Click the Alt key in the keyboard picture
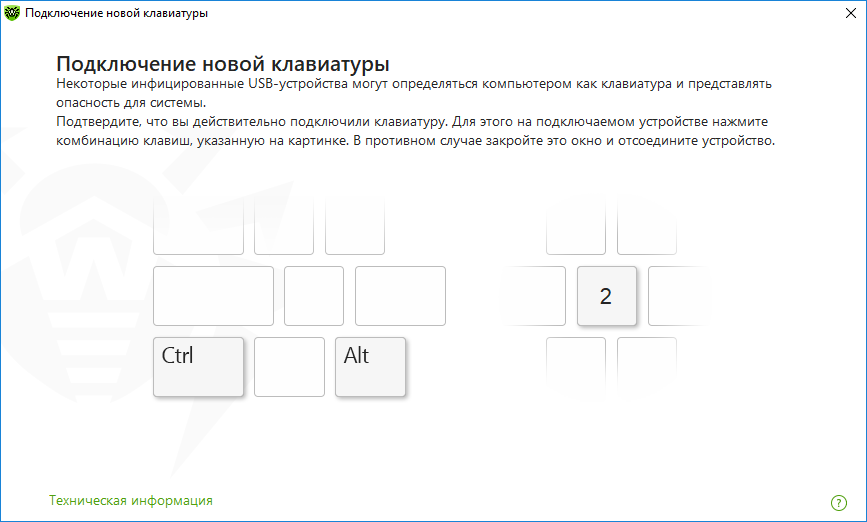Viewport: 867px width, 522px height. [370, 367]
